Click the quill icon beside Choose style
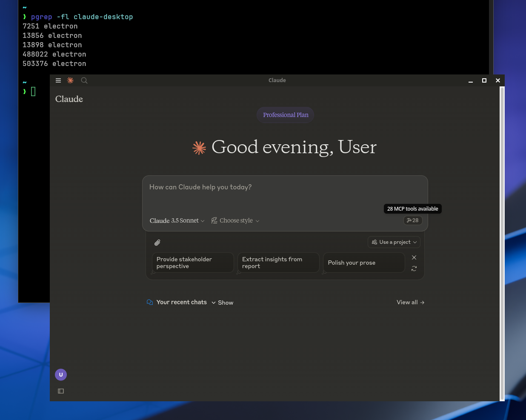Screen dimensions: 526x420 click(x=214, y=220)
